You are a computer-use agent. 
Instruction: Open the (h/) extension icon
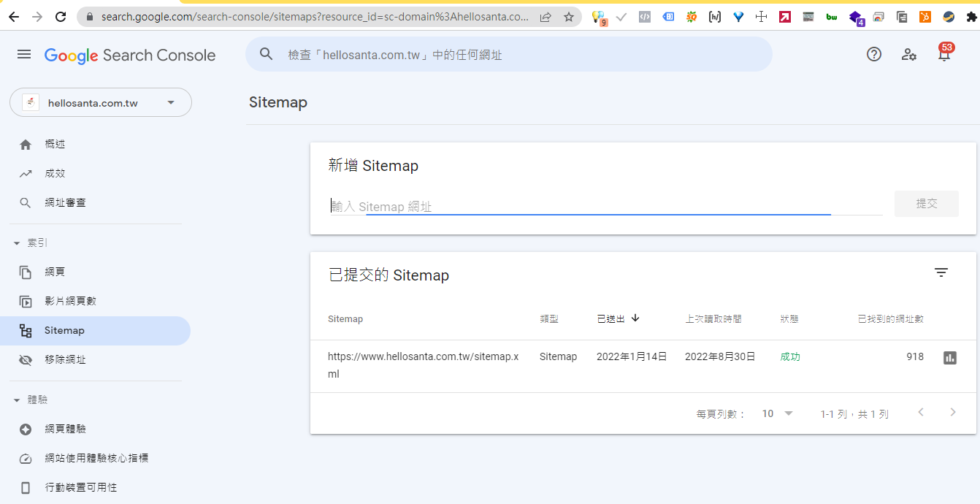point(715,17)
